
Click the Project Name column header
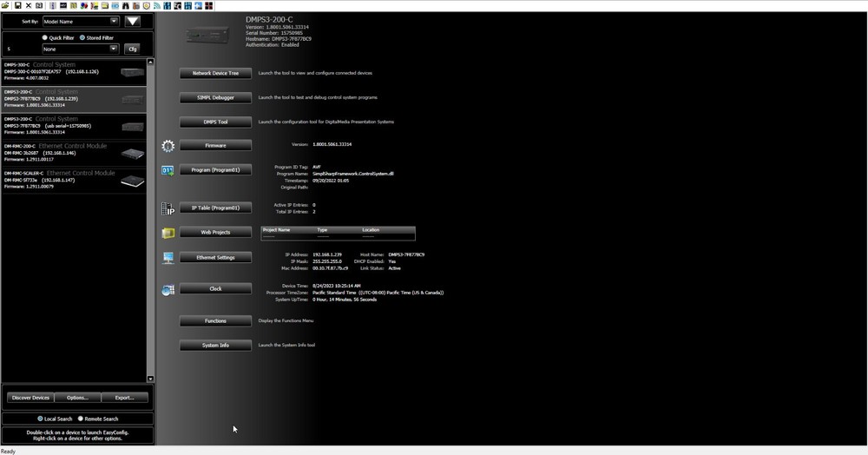[x=276, y=230]
